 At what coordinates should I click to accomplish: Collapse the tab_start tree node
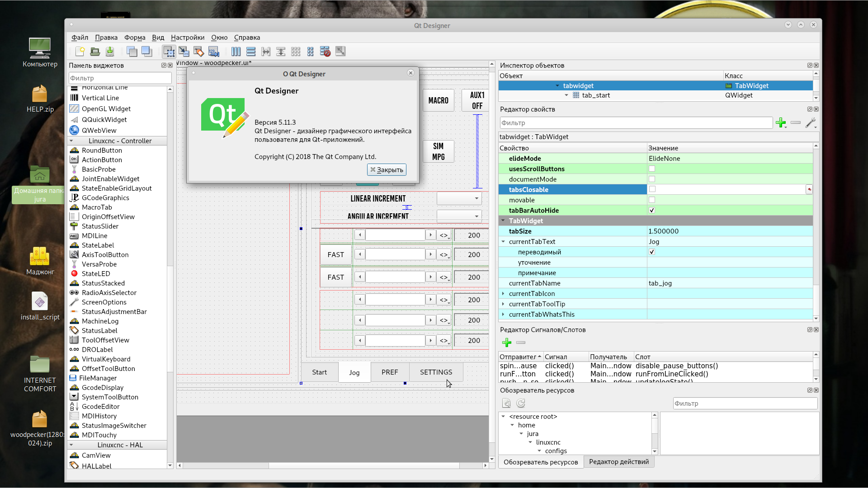566,95
